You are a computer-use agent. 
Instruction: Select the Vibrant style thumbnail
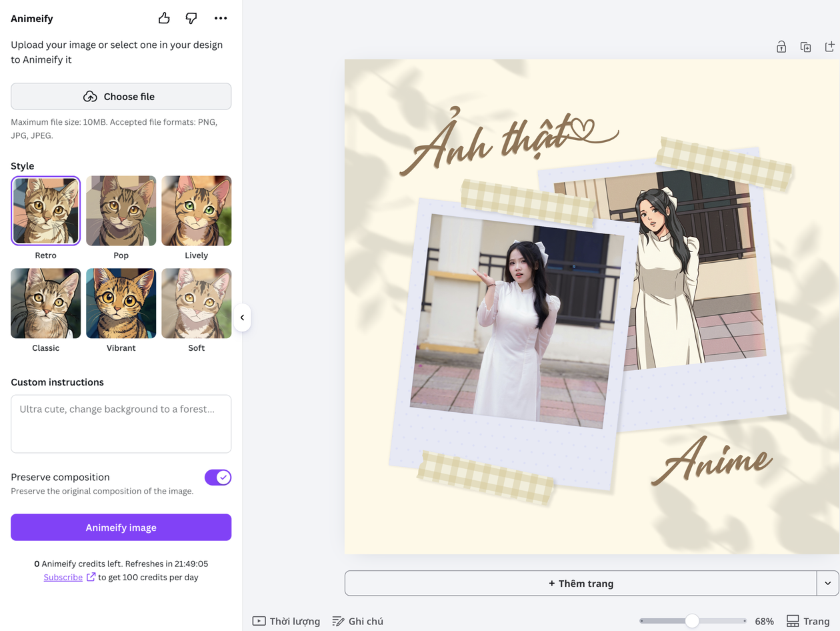(x=121, y=303)
